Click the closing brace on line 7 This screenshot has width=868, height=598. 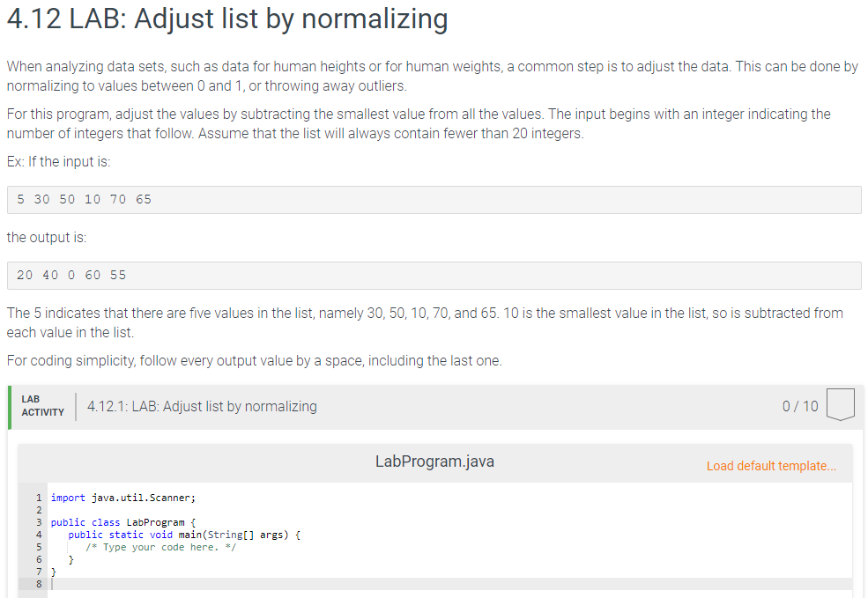point(53,572)
